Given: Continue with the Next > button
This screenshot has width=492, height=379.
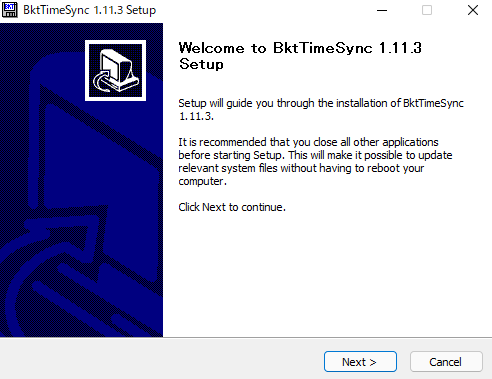Looking at the screenshot, I should click(360, 362).
